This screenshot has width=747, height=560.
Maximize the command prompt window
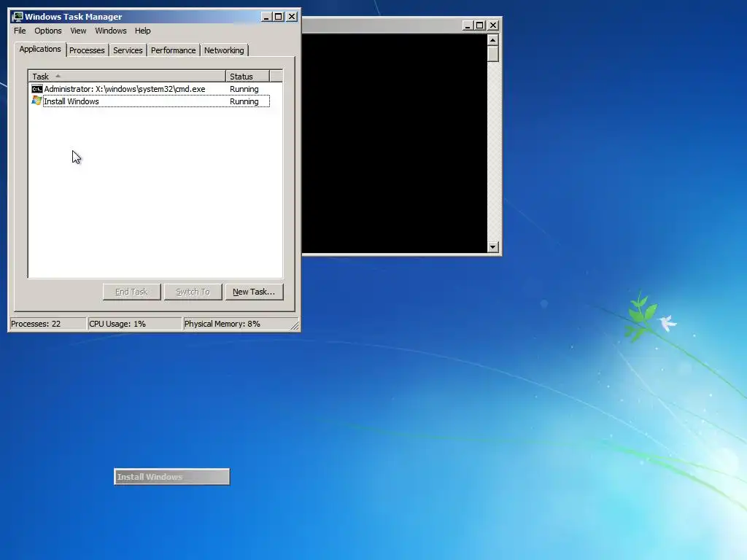click(x=480, y=26)
